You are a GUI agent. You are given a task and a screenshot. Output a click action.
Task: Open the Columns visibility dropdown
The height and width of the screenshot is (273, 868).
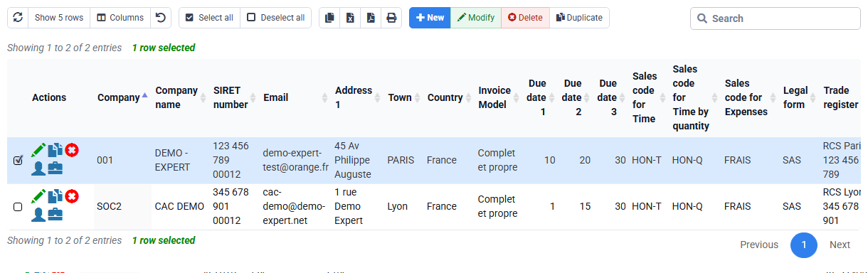[120, 18]
